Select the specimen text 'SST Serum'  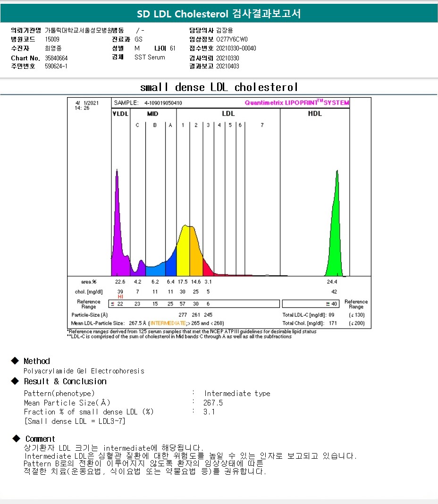150,57
